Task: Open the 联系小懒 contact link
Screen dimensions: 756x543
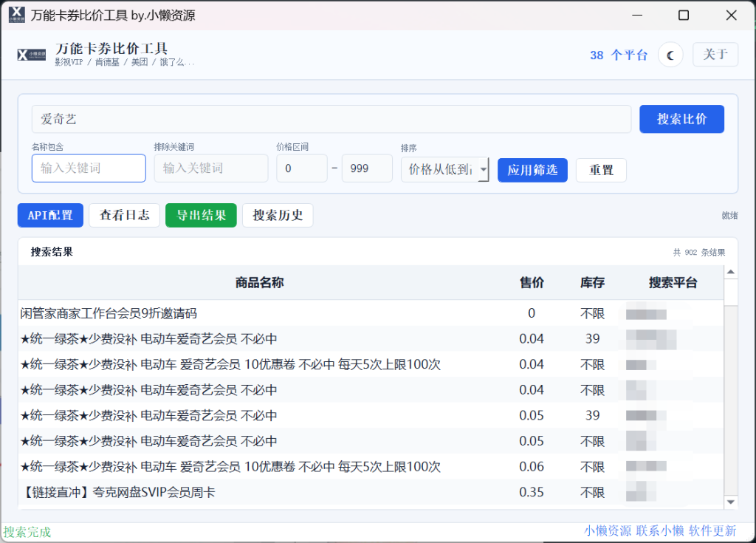Action: tap(660, 531)
